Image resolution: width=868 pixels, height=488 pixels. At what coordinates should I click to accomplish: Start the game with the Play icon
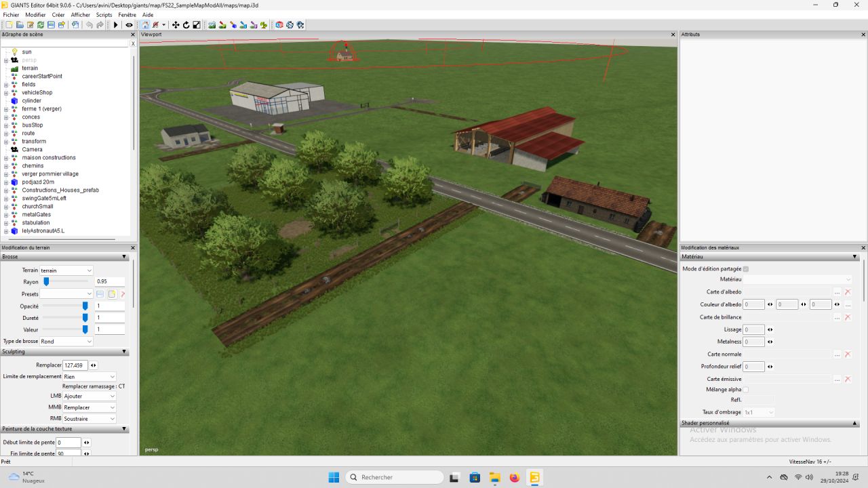click(x=116, y=25)
